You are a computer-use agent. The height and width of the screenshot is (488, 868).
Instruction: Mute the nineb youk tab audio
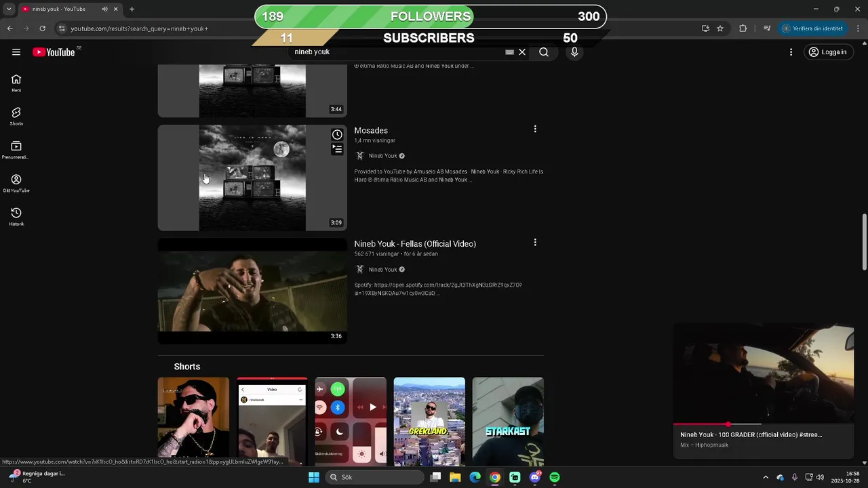pyautogui.click(x=104, y=9)
